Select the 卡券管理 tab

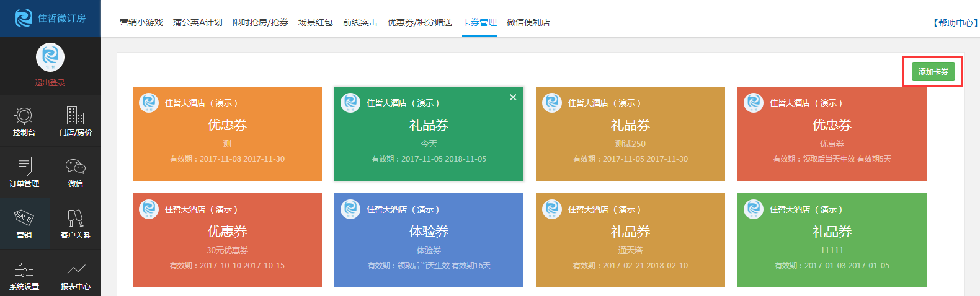pyautogui.click(x=479, y=22)
